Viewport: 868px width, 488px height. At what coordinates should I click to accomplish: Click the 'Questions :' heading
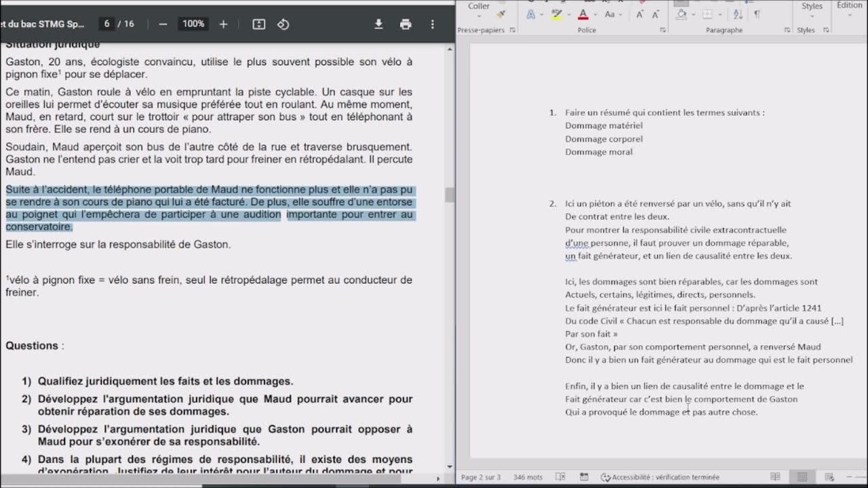35,346
